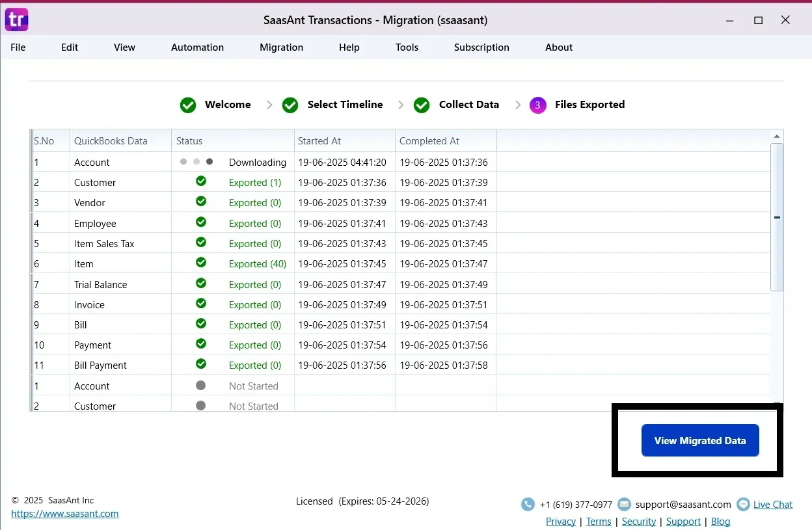Open the Automation menu
Screen dimensions: 812x530
(x=197, y=47)
